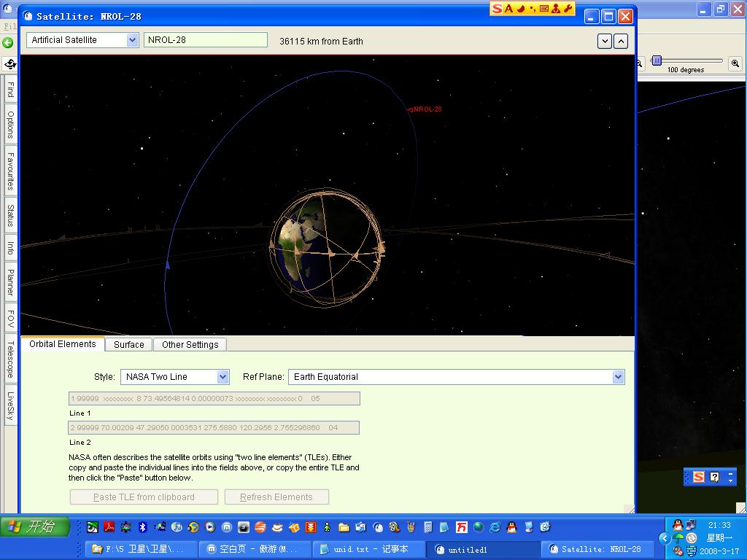Open the Artificial Satellite type dropdown
Image resolution: width=747 pixels, height=560 pixels.
click(82, 40)
